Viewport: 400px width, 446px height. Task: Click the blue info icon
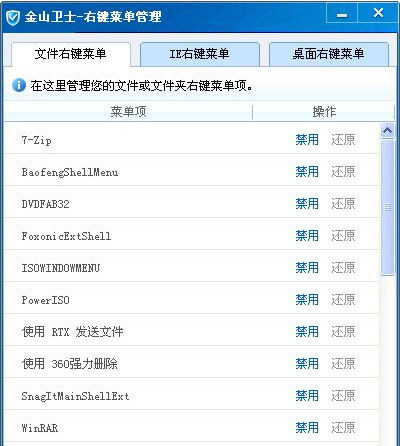point(19,85)
